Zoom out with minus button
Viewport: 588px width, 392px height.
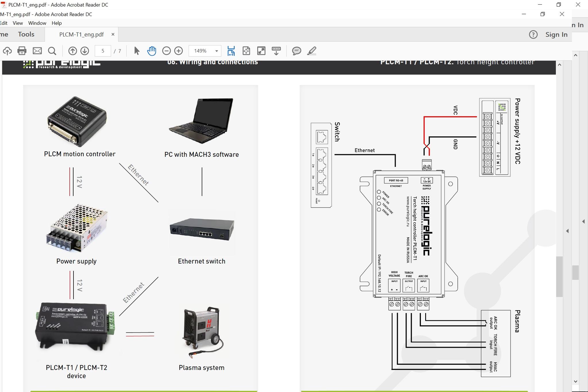click(166, 51)
